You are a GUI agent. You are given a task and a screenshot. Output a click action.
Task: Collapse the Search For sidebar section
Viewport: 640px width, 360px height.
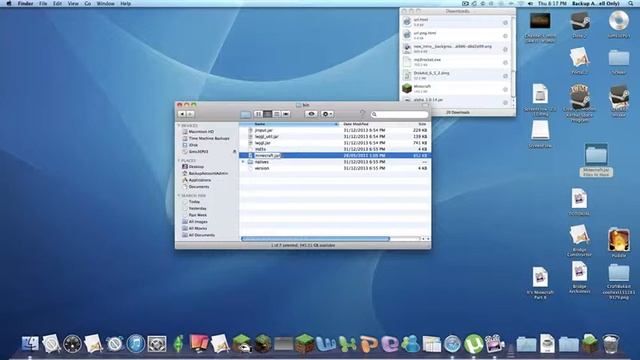click(179, 196)
